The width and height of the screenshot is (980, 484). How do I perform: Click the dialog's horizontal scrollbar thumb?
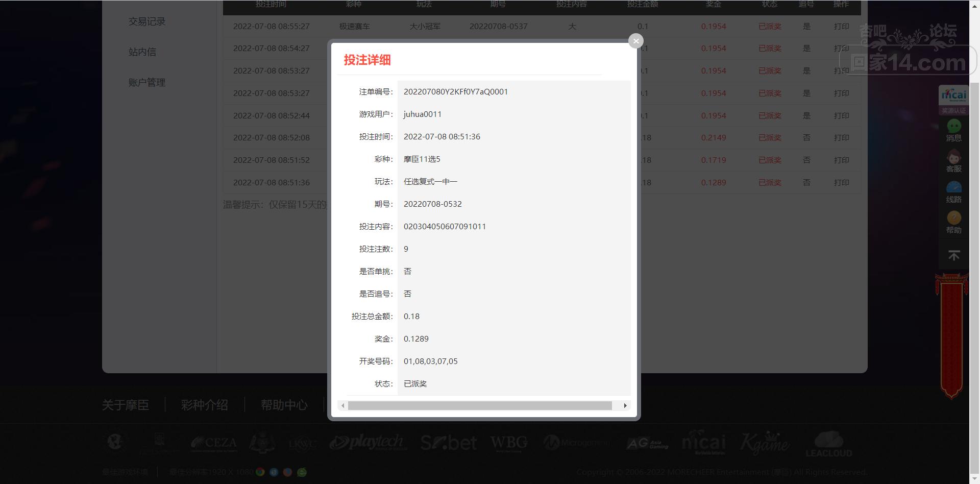480,405
